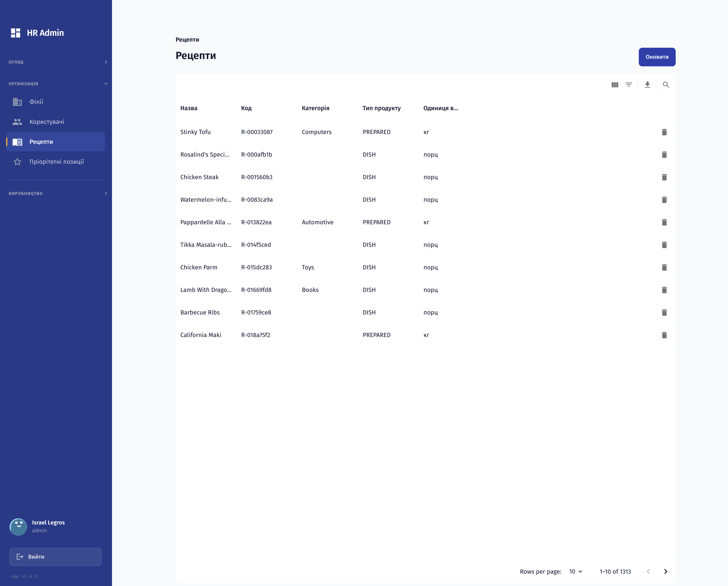Delete the Rosalind's Speci... recipe row

point(664,155)
